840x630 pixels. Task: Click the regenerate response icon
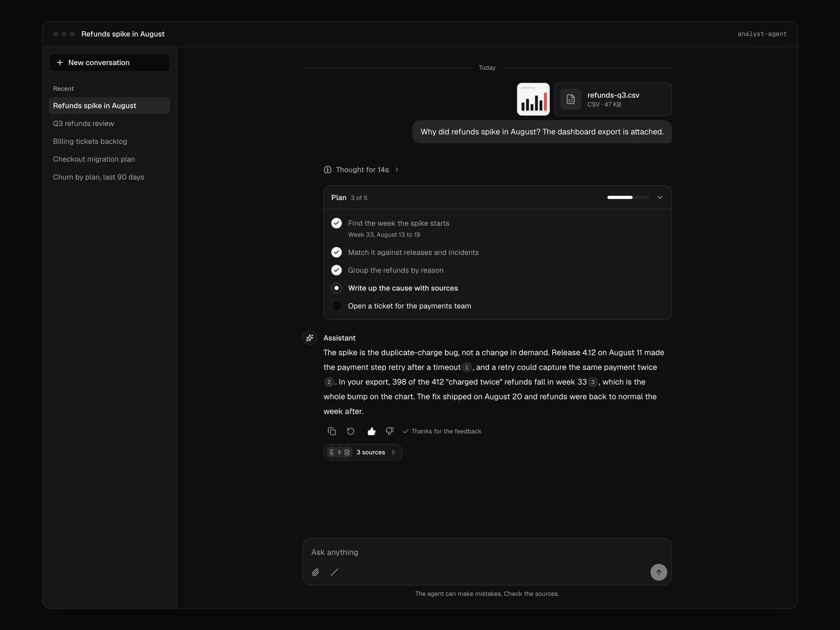351,432
